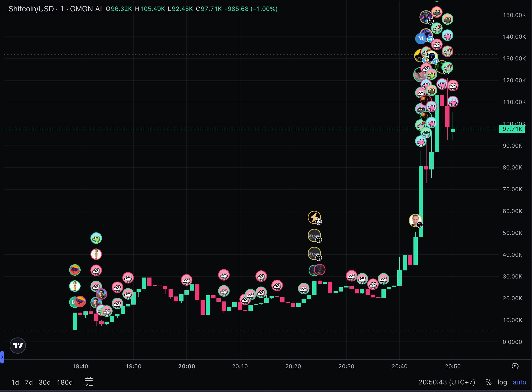Click the blue M avatar marker

coord(420,38)
